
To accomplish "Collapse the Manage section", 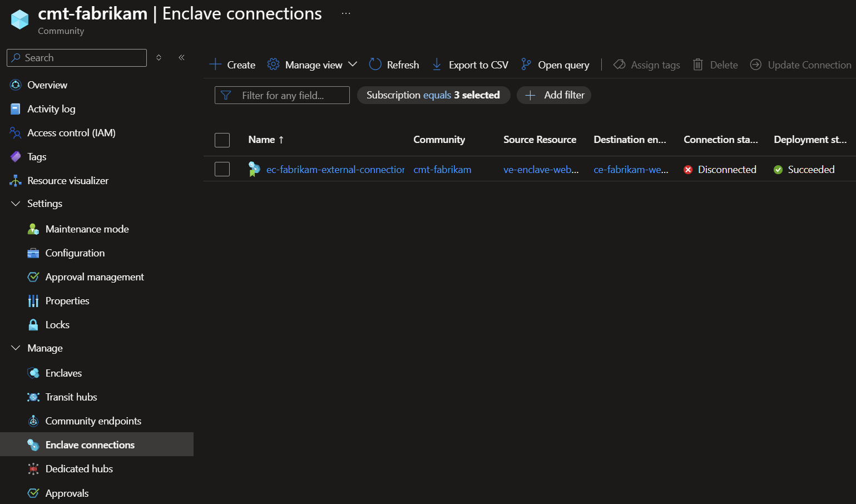I will click(x=16, y=348).
